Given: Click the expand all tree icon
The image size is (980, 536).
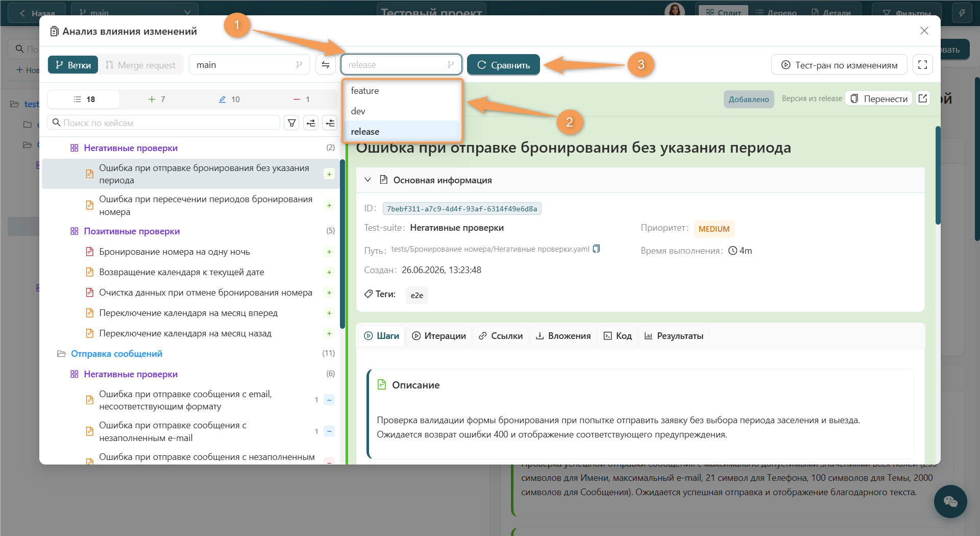Looking at the screenshot, I should point(311,123).
